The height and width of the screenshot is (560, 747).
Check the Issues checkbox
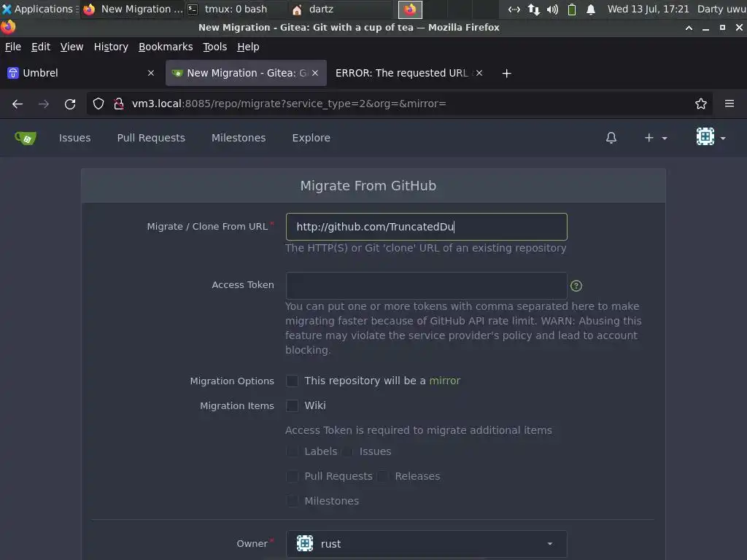coord(348,451)
